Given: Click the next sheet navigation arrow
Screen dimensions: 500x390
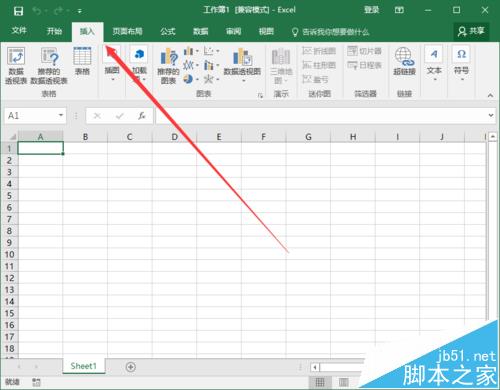Looking at the screenshot, I should point(36,367).
